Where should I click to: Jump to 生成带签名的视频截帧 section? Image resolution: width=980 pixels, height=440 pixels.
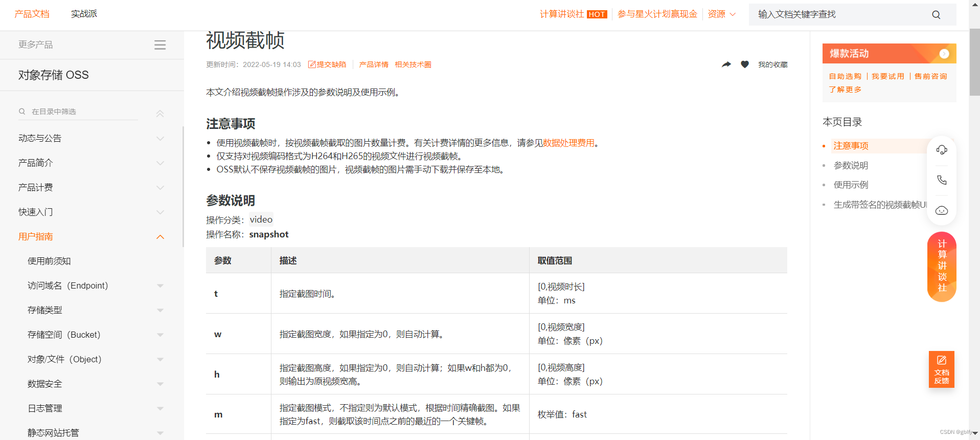(x=880, y=205)
